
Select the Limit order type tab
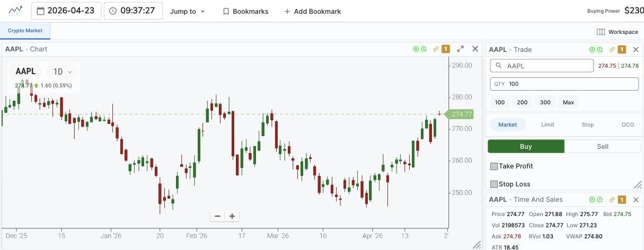click(x=548, y=124)
